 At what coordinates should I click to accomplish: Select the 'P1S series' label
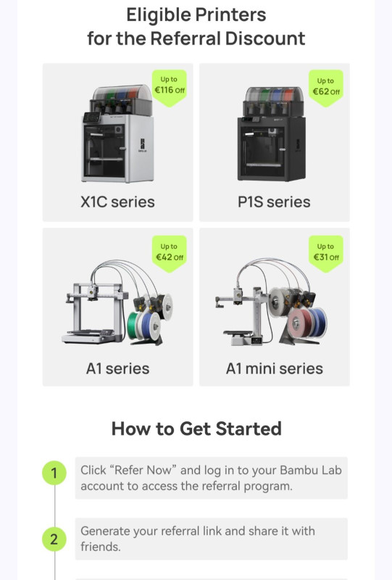point(274,202)
